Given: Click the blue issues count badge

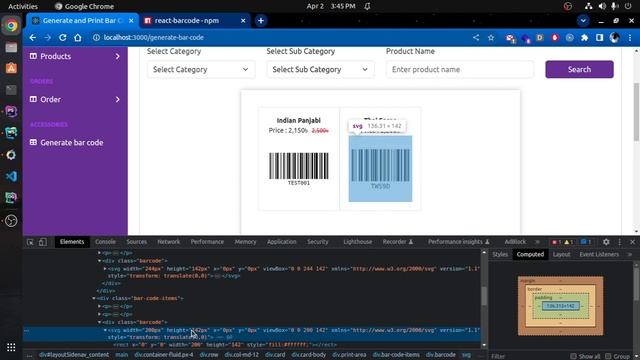Looking at the screenshot, I should click(x=586, y=242).
